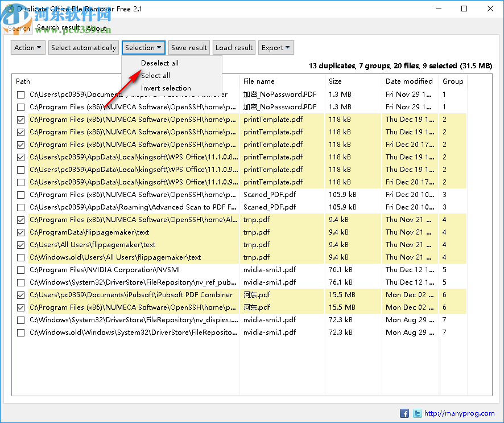The height and width of the screenshot is (423, 504).
Task: Click the Save result button
Action: point(189,48)
